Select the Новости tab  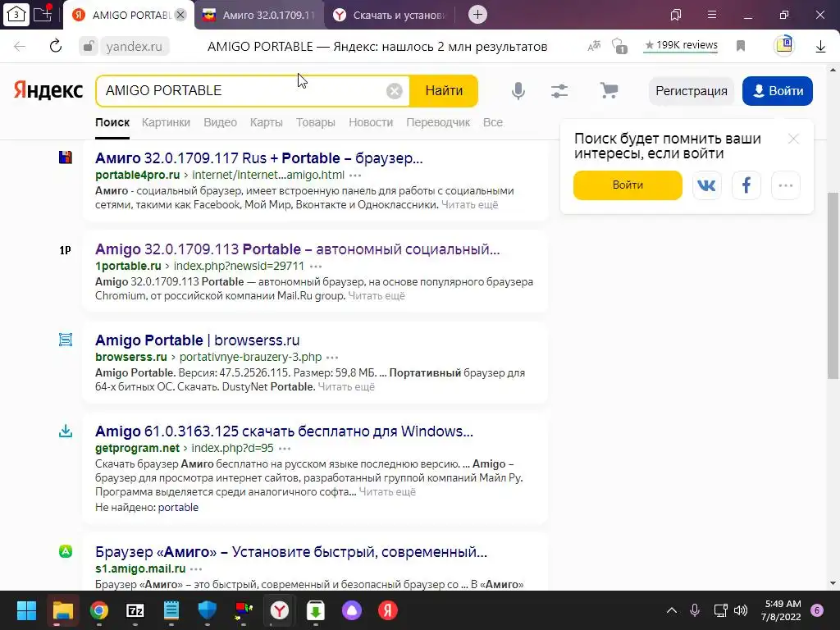(371, 123)
